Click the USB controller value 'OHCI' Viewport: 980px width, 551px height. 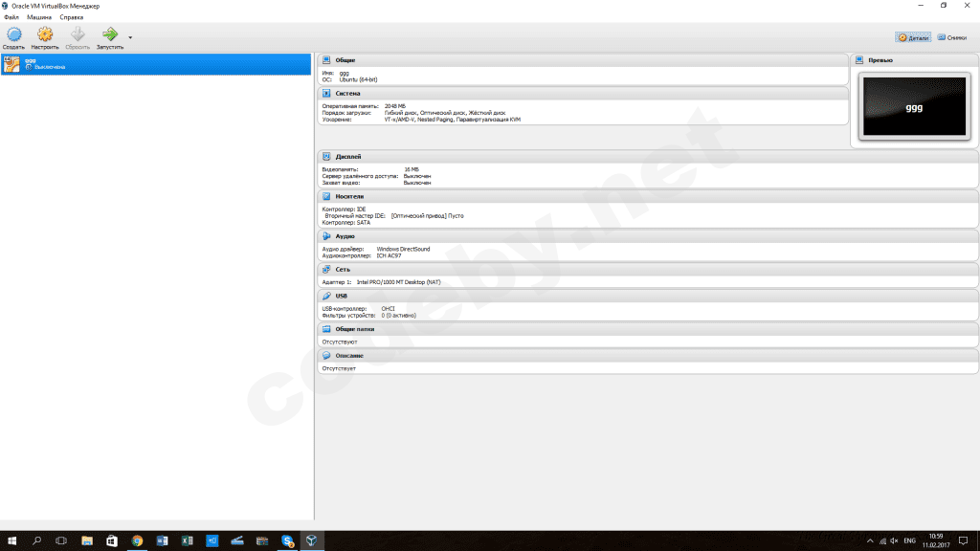(389, 309)
